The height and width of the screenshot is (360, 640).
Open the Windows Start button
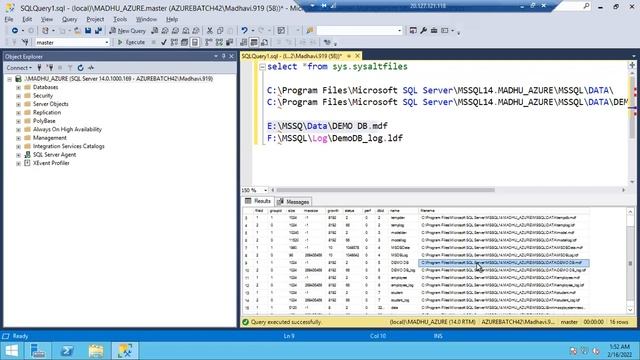[12, 351]
